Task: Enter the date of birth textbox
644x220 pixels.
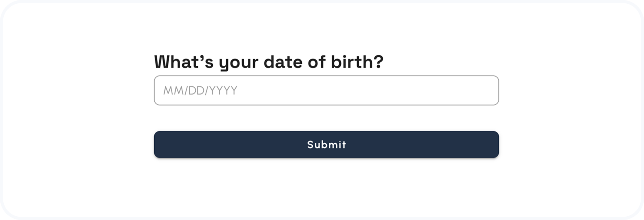Action: 326,90
